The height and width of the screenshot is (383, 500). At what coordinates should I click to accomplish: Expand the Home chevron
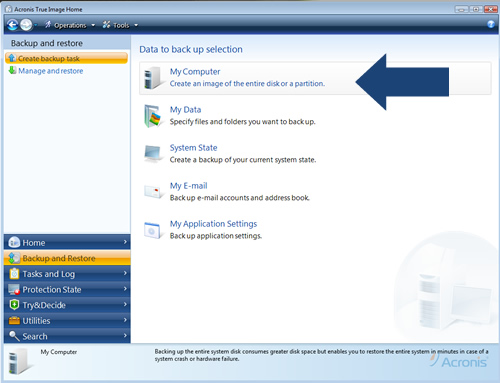tap(125, 242)
